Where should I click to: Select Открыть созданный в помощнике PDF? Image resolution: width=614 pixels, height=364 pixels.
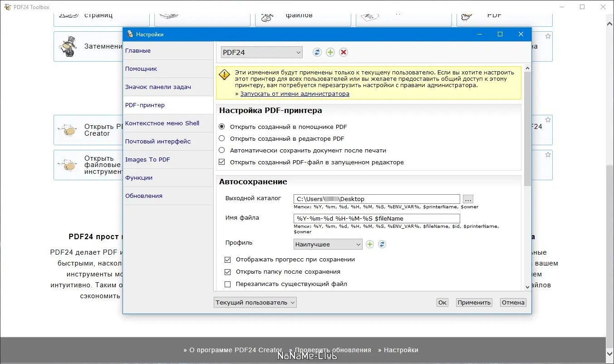click(221, 127)
